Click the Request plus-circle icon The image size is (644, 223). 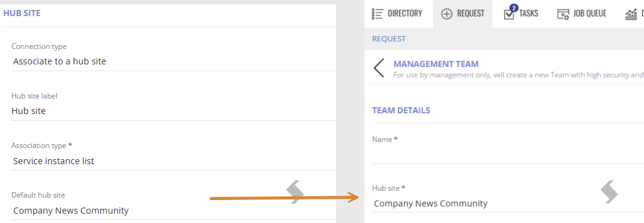446,14
